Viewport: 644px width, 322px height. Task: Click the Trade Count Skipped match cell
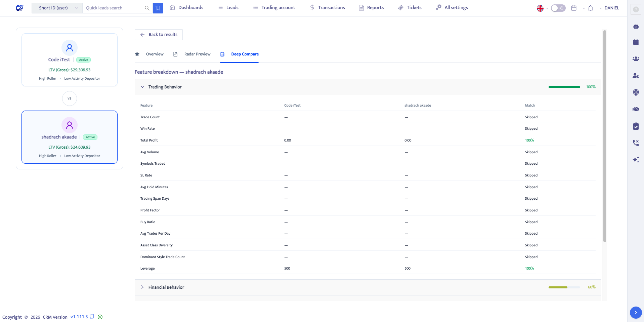(531, 117)
